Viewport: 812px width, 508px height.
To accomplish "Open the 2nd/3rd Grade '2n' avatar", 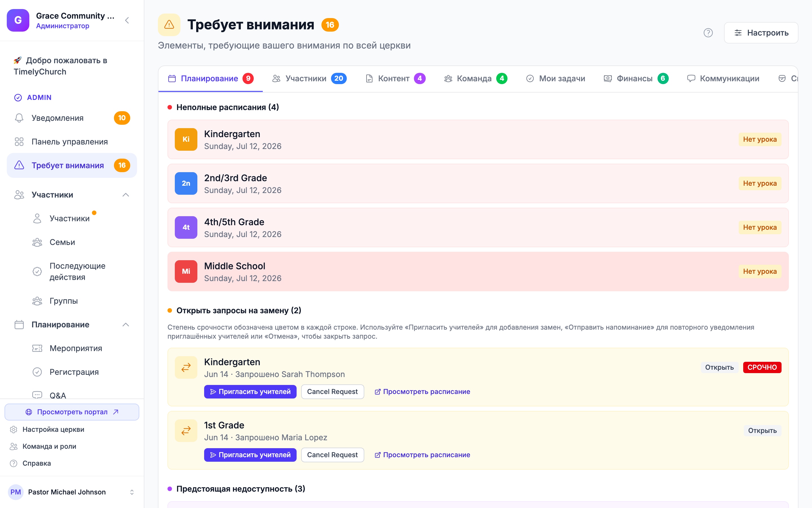I will [x=186, y=183].
